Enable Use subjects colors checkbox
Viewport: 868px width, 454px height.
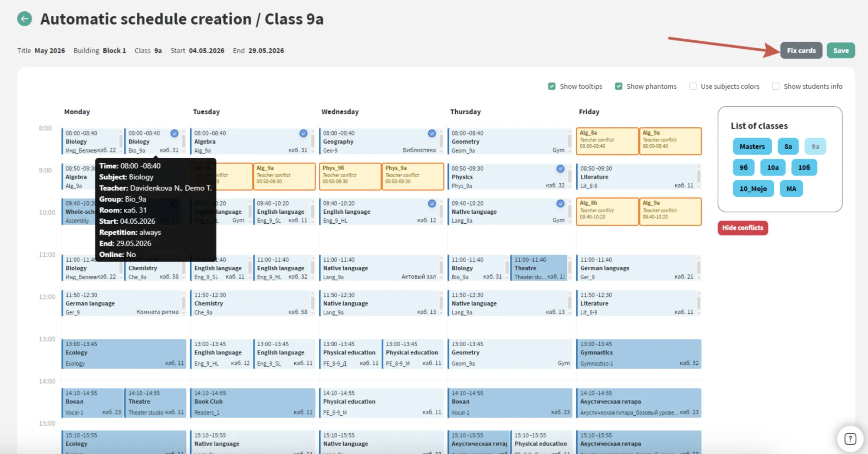(693, 86)
